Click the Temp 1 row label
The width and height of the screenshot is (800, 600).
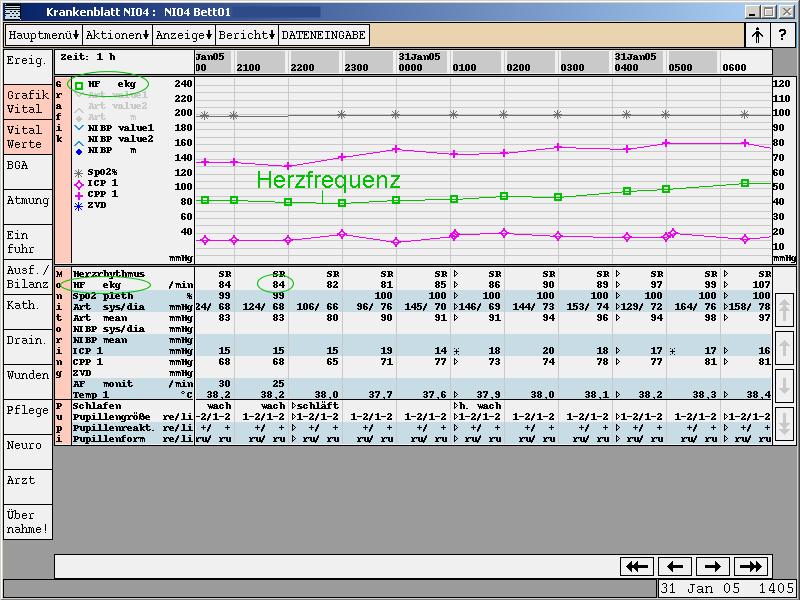point(91,395)
